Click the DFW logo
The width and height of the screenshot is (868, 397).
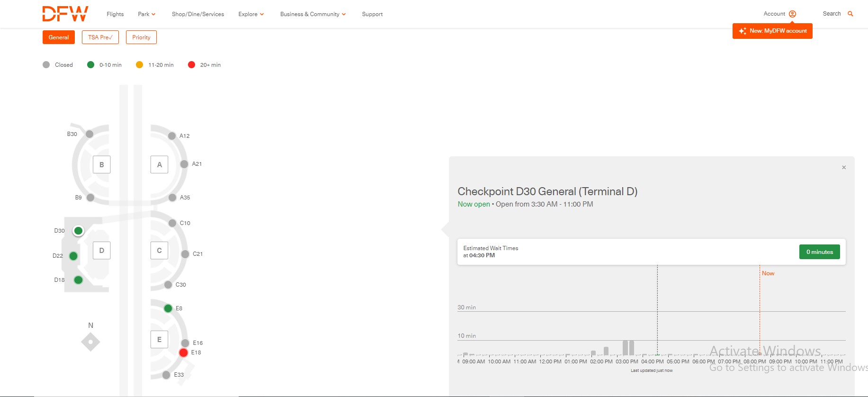tap(65, 14)
